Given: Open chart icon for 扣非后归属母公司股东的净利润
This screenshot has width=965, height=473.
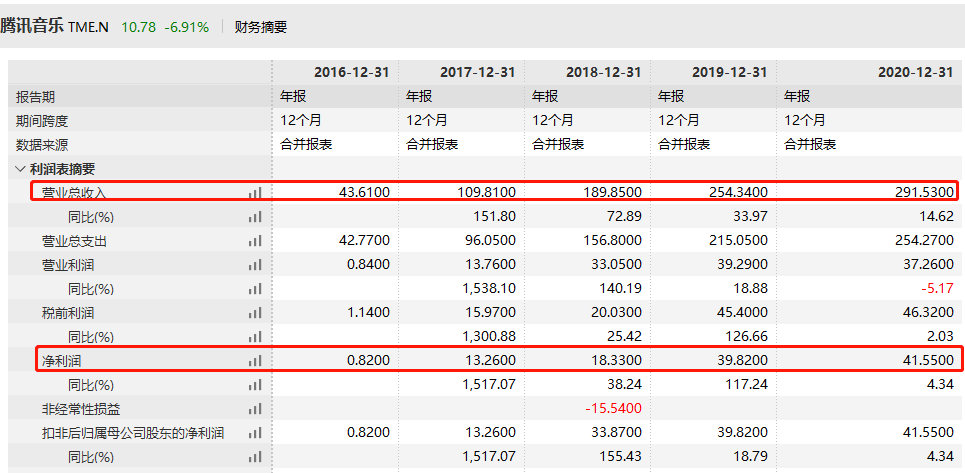Looking at the screenshot, I should 254,433.
